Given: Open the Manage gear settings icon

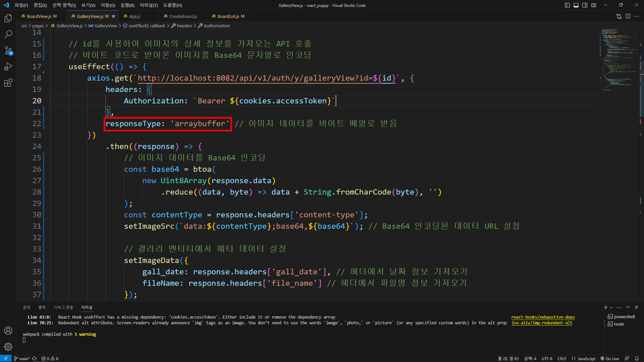Looking at the screenshot, I should coord(8,347).
